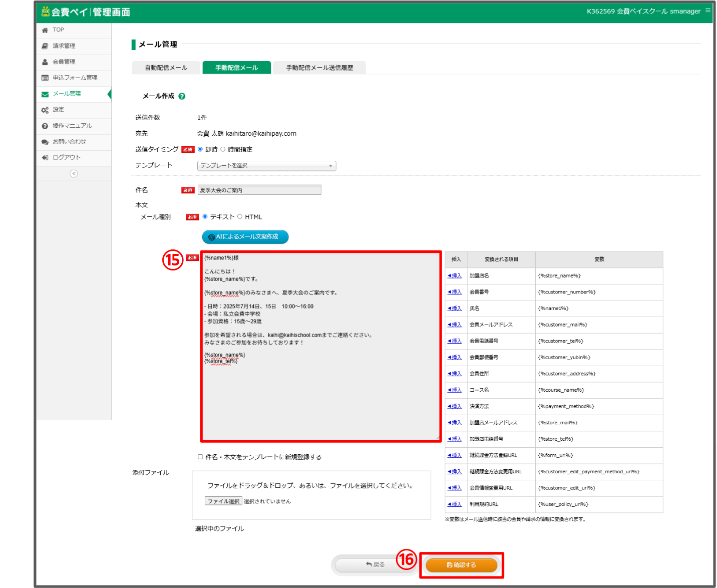Click the ファイル選択 file chooser button
This screenshot has height=588, width=717.
pyautogui.click(x=223, y=501)
